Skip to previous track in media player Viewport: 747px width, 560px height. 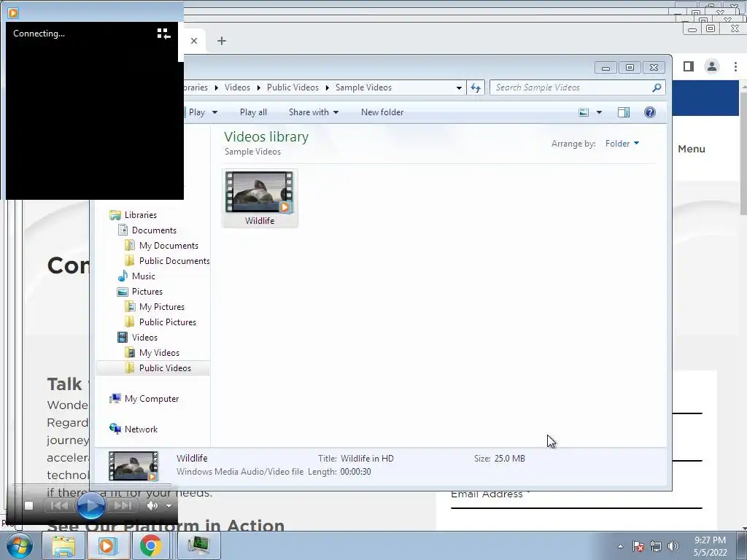click(60, 506)
